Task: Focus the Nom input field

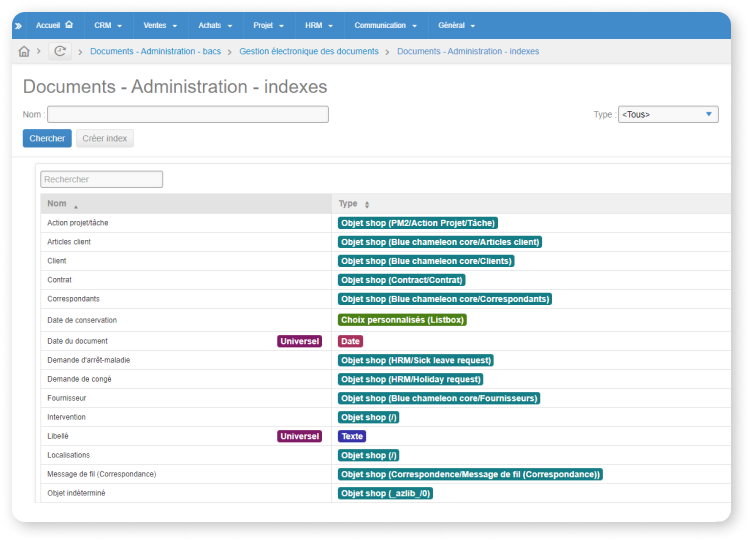Action: (188, 114)
